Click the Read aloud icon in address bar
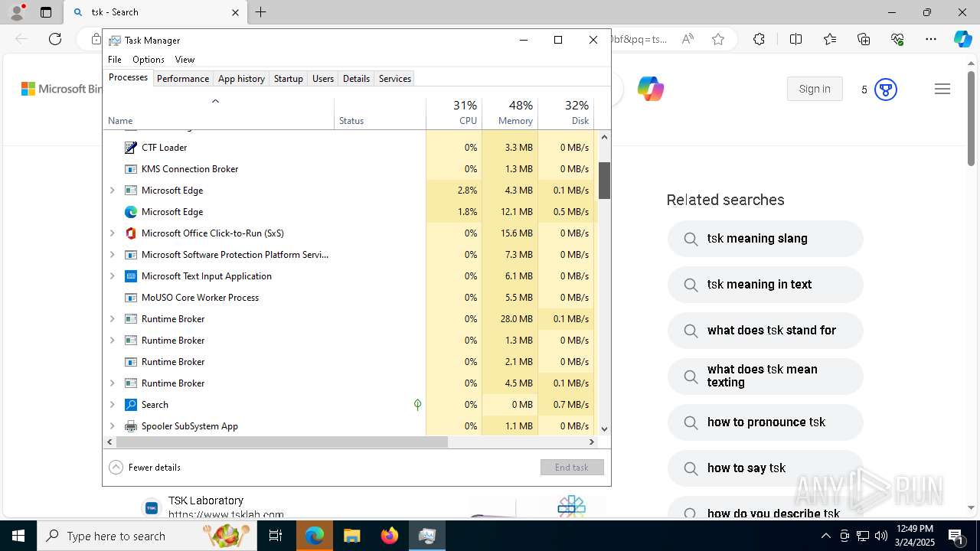 tap(688, 39)
